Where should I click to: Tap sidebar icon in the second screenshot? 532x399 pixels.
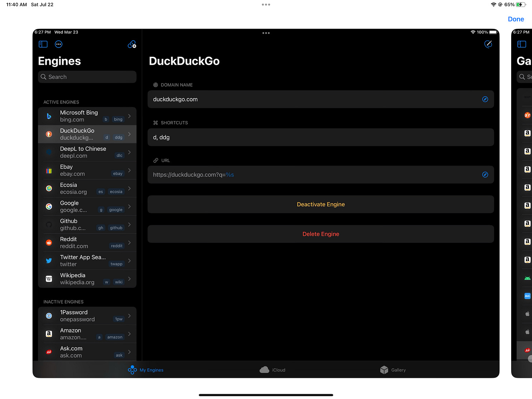click(x=522, y=44)
